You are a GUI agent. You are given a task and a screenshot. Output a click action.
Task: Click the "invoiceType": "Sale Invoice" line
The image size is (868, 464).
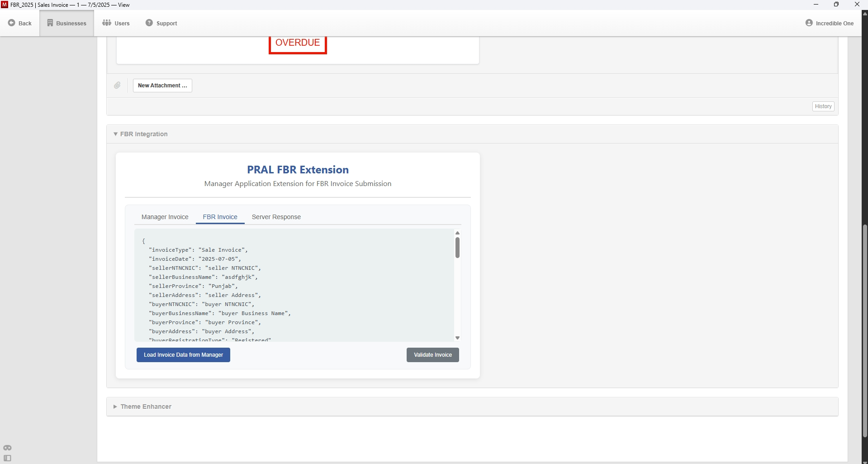pos(198,250)
